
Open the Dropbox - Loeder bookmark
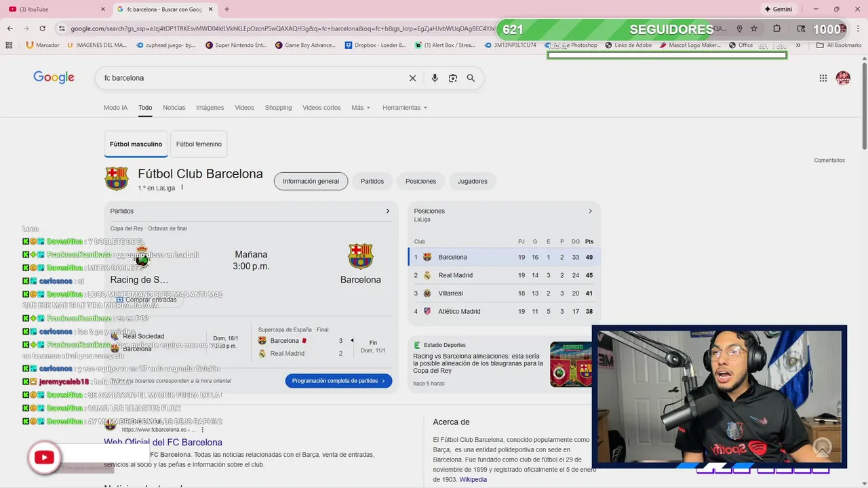click(375, 45)
